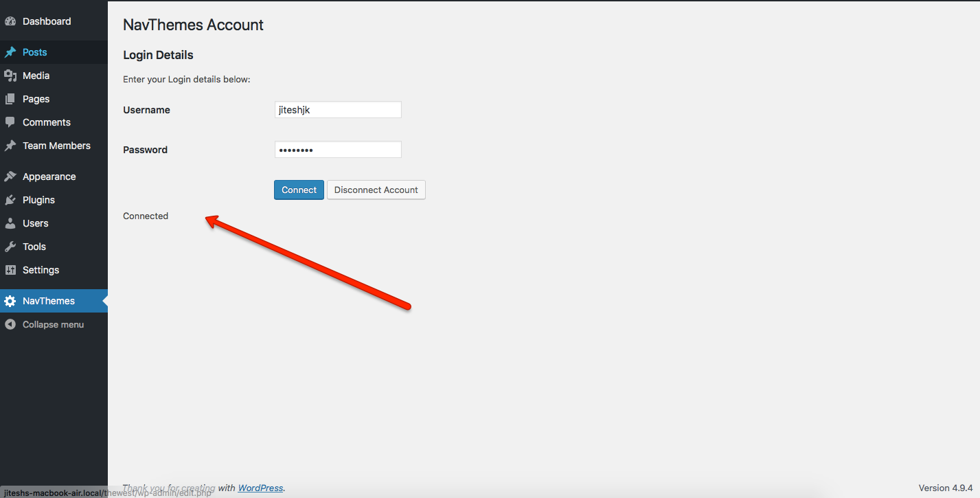Viewport: 980px width, 498px height.
Task: Go to the Plugins menu
Action: click(x=54, y=200)
